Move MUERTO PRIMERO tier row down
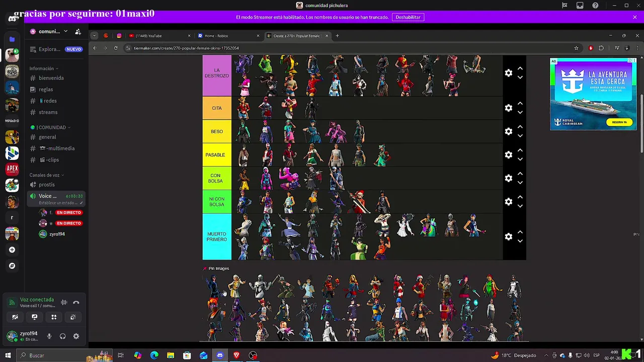This screenshot has height=362, width=644. point(520,241)
